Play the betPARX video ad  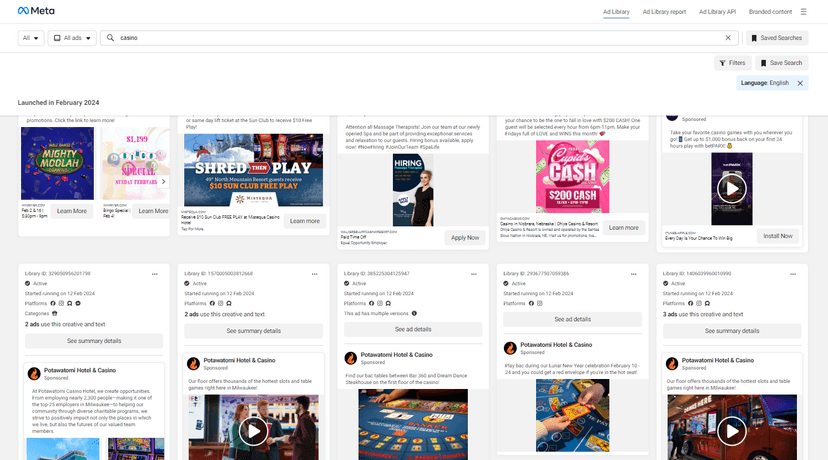point(731,189)
